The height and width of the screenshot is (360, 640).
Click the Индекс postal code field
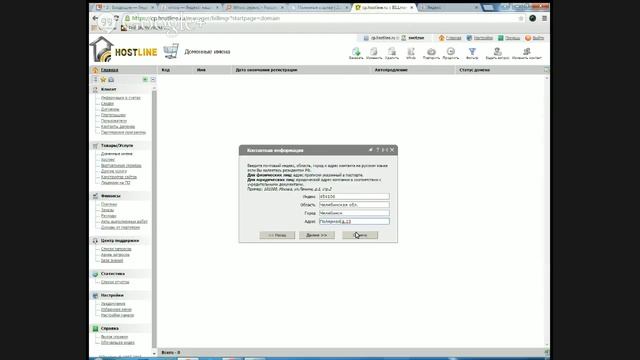click(x=354, y=196)
